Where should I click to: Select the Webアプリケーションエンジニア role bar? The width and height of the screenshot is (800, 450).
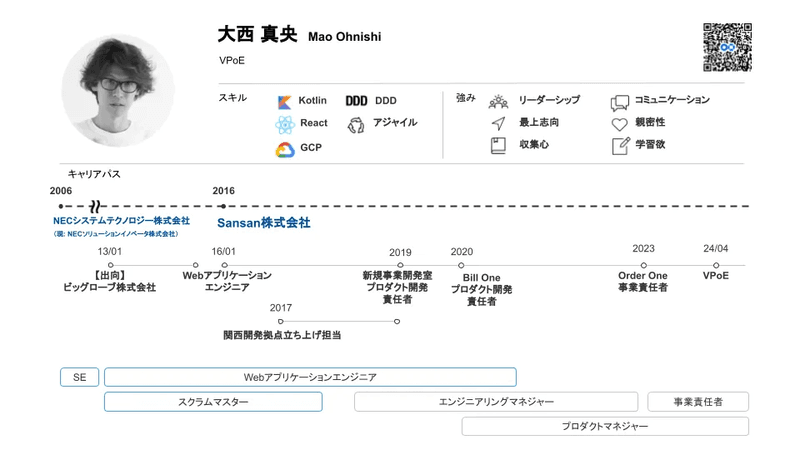(x=310, y=377)
